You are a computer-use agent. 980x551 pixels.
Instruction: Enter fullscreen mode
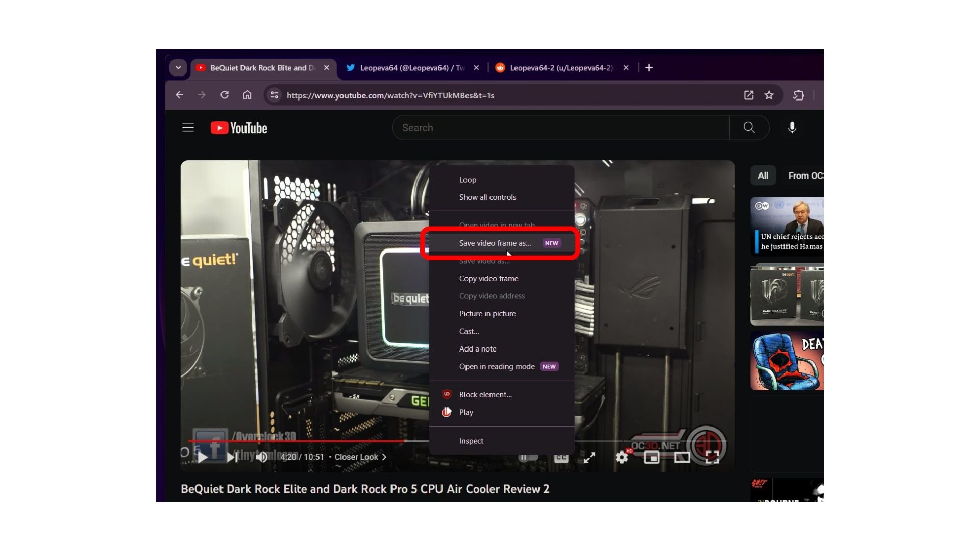click(x=712, y=458)
